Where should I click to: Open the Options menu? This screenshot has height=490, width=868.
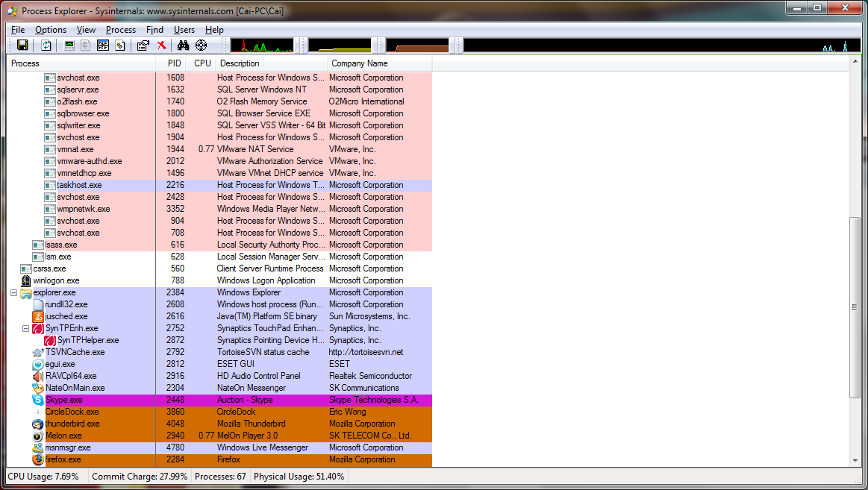tap(51, 30)
